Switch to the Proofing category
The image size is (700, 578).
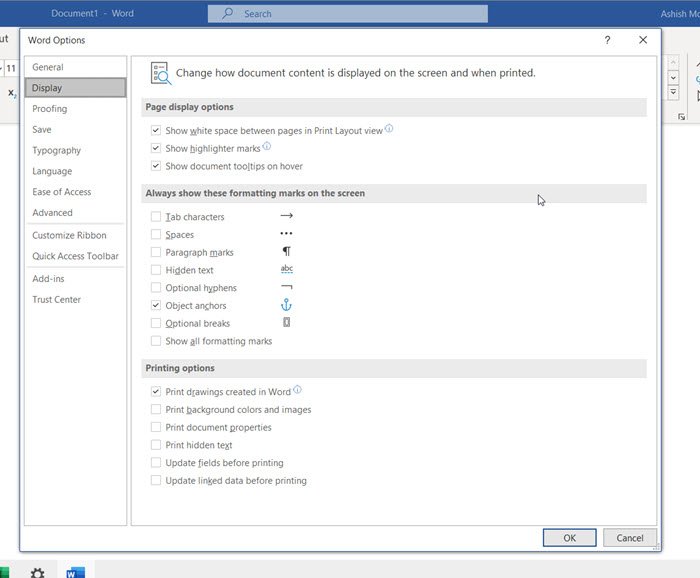click(x=50, y=109)
